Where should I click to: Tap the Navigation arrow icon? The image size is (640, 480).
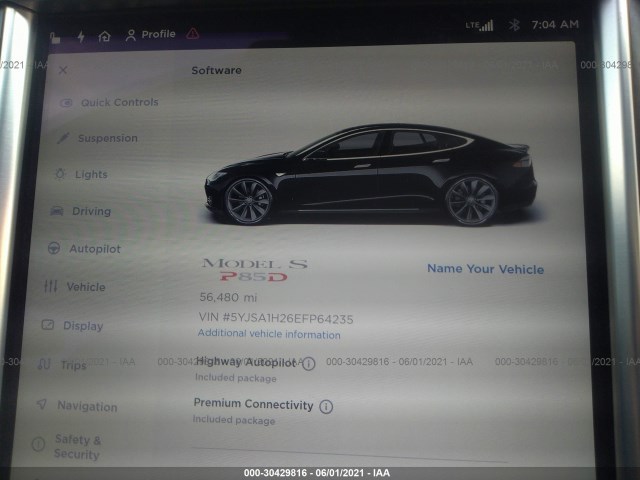[x=42, y=404]
